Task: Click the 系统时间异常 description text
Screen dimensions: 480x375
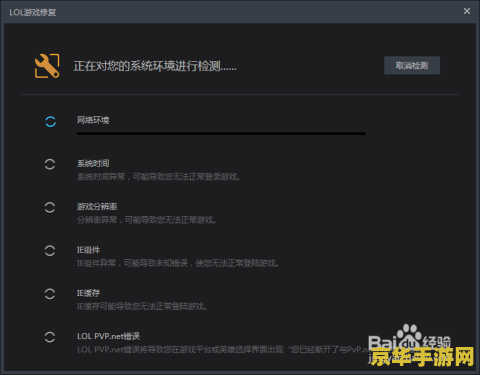Action: coord(159,176)
